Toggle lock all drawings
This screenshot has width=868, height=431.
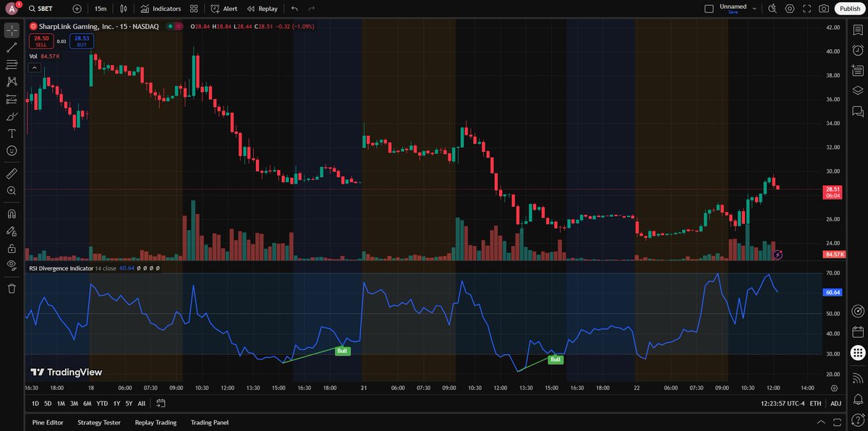[x=12, y=248]
